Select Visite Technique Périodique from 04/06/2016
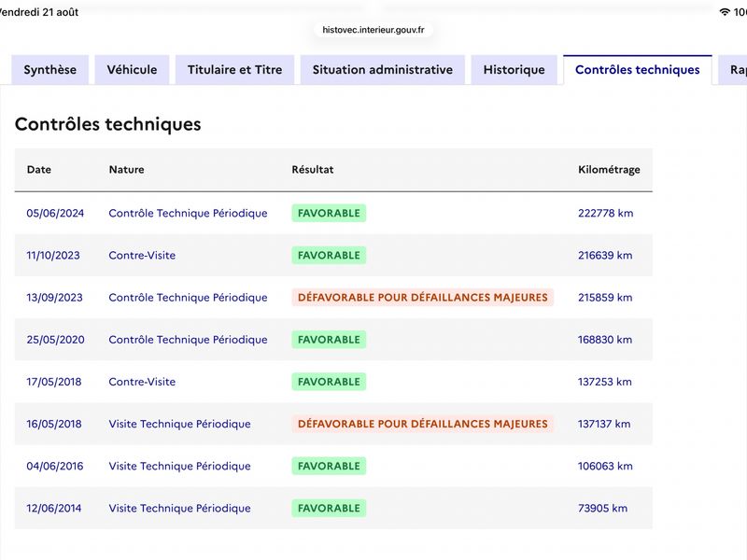The width and height of the screenshot is (747, 560). pos(179,466)
